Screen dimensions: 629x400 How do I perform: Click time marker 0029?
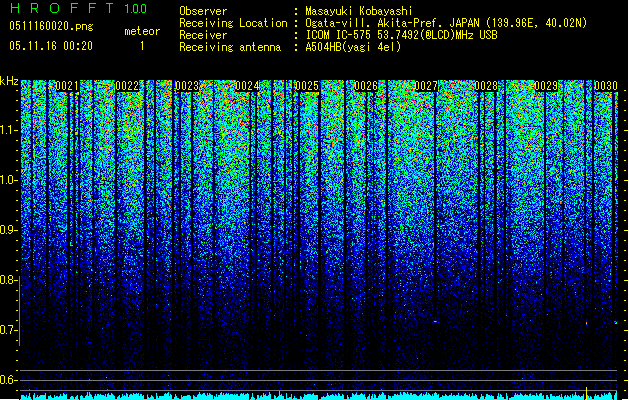pos(546,86)
